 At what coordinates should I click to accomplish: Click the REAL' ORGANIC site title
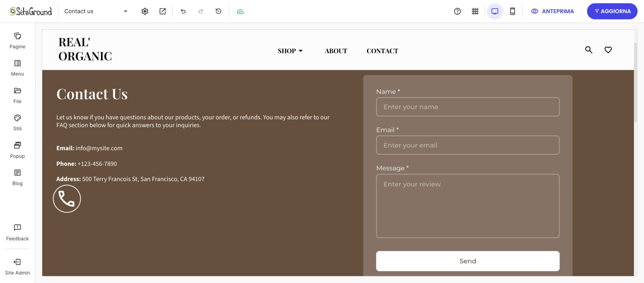click(85, 49)
